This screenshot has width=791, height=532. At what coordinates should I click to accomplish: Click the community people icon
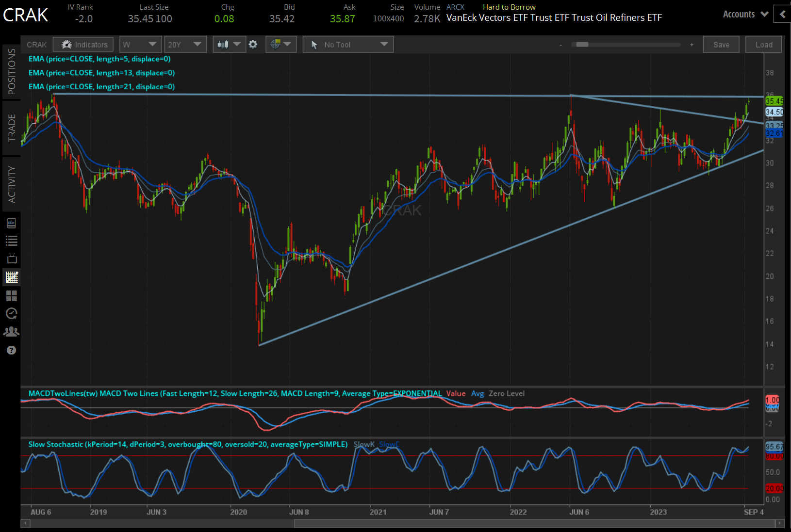click(x=12, y=332)
